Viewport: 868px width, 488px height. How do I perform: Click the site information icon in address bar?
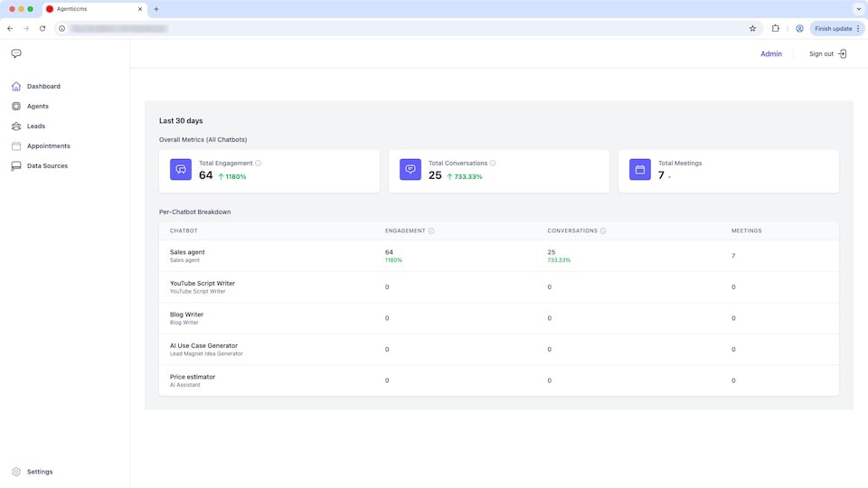click(62, 29)
